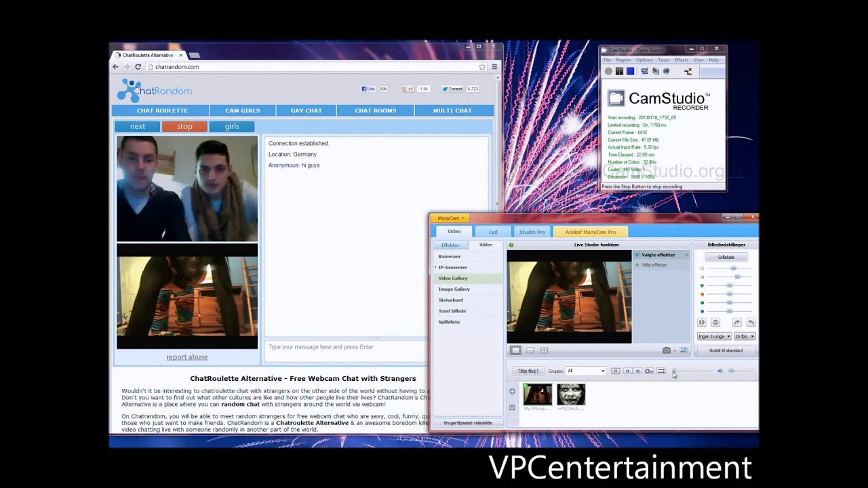Switch to ManyCam Lyd tab
This screenshot has height=488, width=868.
pos(493,232)
